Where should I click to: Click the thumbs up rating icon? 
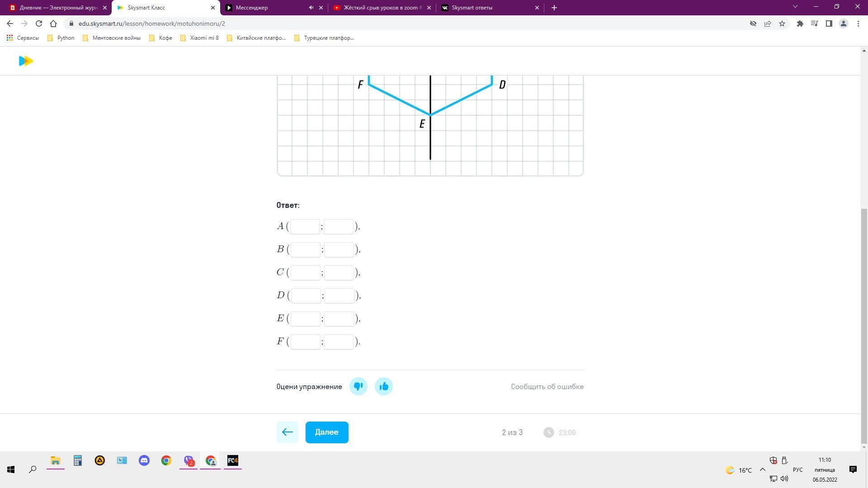[384, 386]
